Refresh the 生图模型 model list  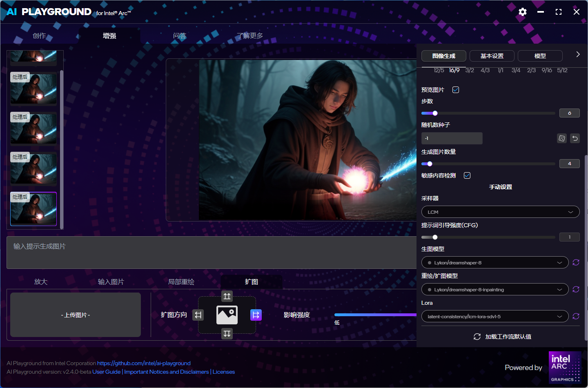[x=576, y=262]
